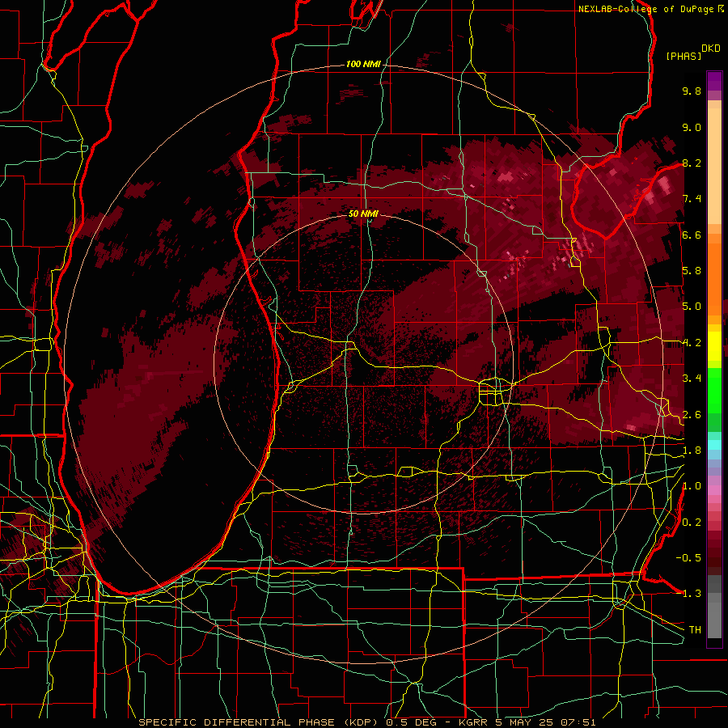Click the 4.2 value on the color scale
This screenshot has height=728, width=728.
point(692,343)
